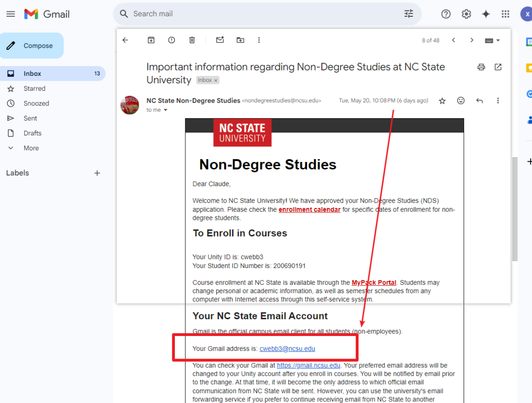The width and height of the screenshot is (532, 403).
Task: Click in the Search mail field
Action: (x=266, y=14)
